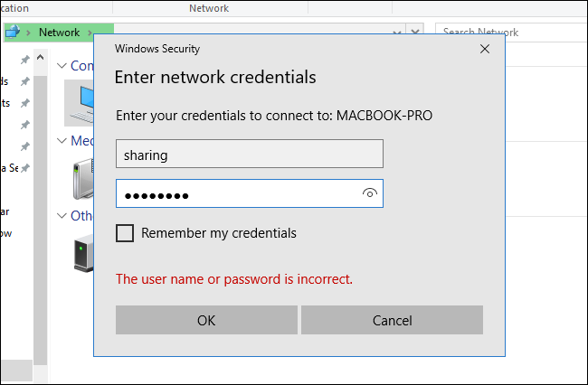Click the Search Network box
The image size is (588, 385).
[507, 33]
